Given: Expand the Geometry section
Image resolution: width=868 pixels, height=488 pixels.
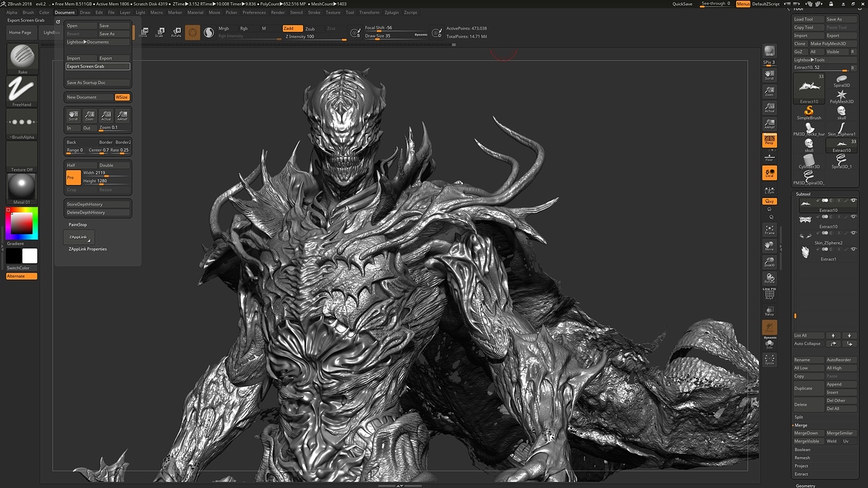Looking at the screenshot, I should coord(806,485).
